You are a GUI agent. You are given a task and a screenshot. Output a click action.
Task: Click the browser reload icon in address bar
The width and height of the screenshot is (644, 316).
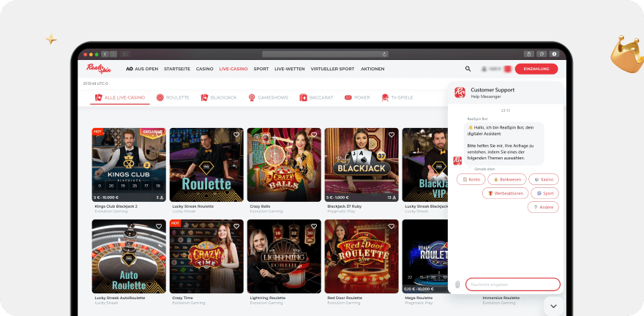tap(385, 54)
